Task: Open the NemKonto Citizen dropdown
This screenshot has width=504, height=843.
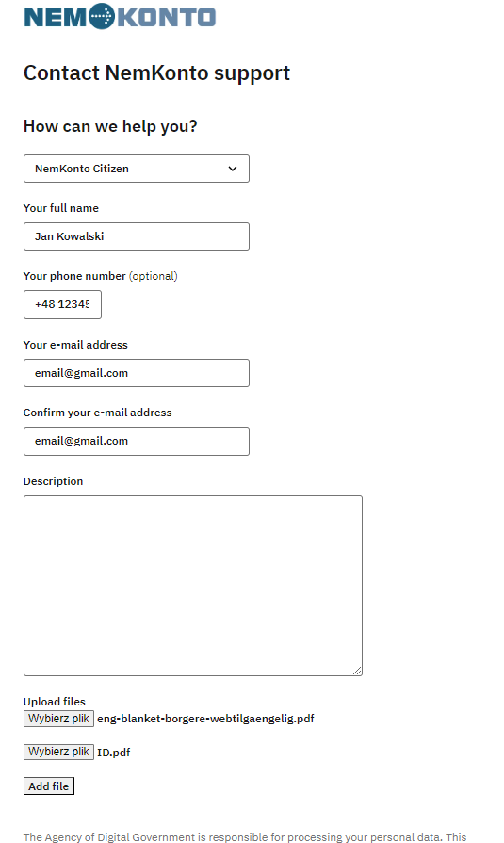Action: coord(137,169)
